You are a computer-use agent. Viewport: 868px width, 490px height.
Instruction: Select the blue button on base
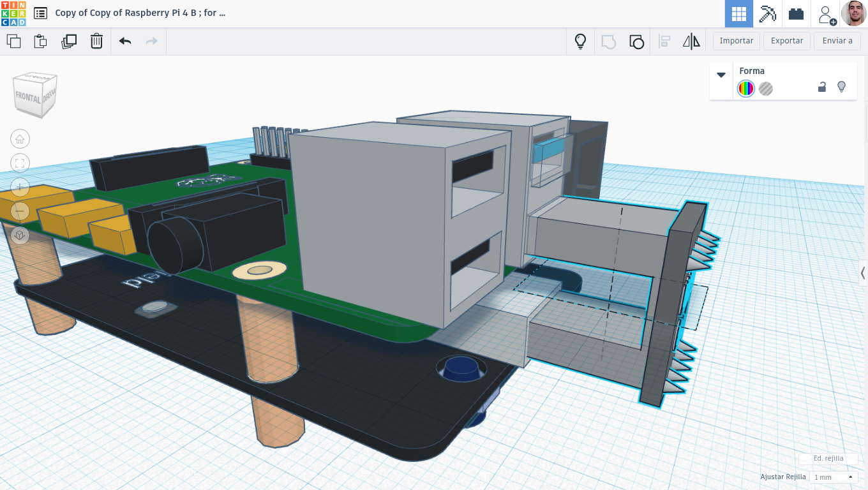(463, 368)
